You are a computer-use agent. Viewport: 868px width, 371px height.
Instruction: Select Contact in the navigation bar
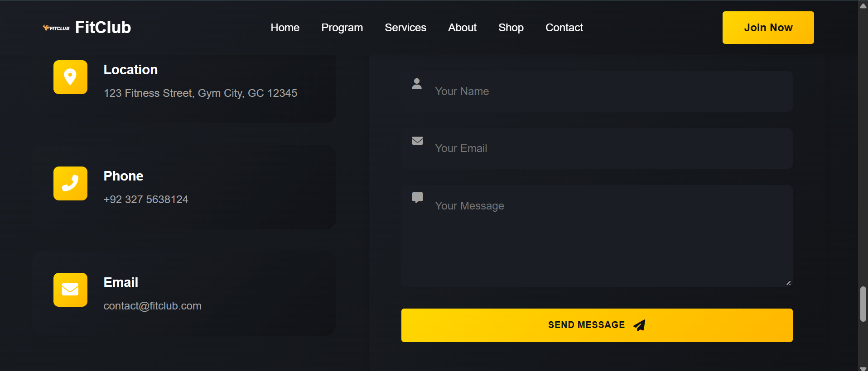pyautogui.click(x=564, y=28)
